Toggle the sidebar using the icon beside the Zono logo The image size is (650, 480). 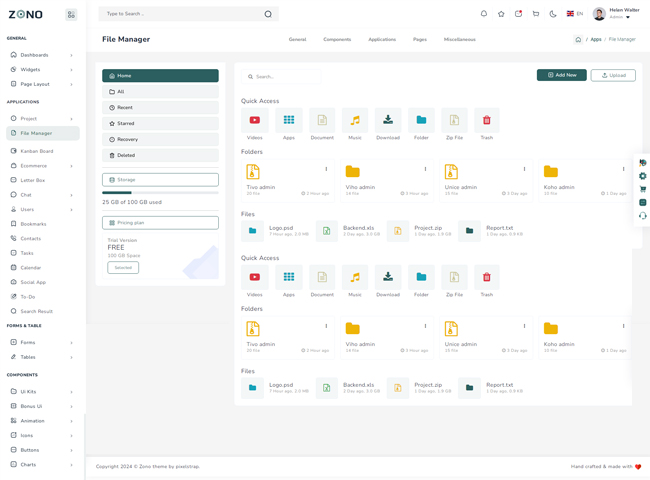[x=71, y=15]
